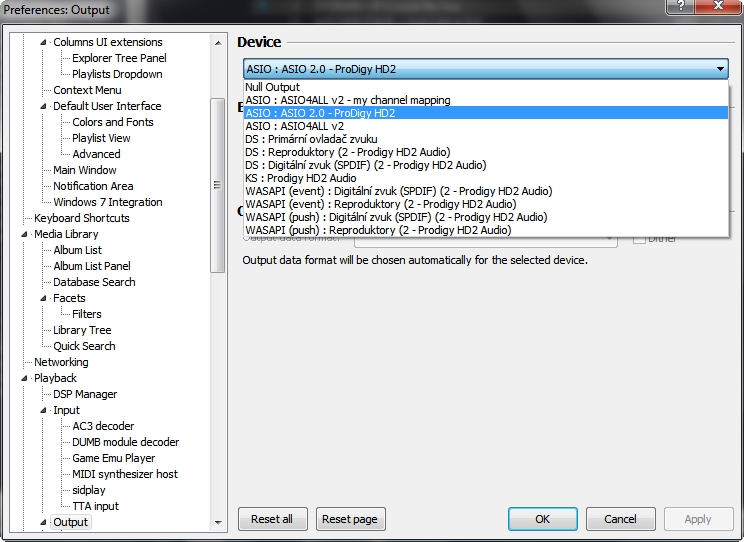Select sidplay input page

coord(89,491)
